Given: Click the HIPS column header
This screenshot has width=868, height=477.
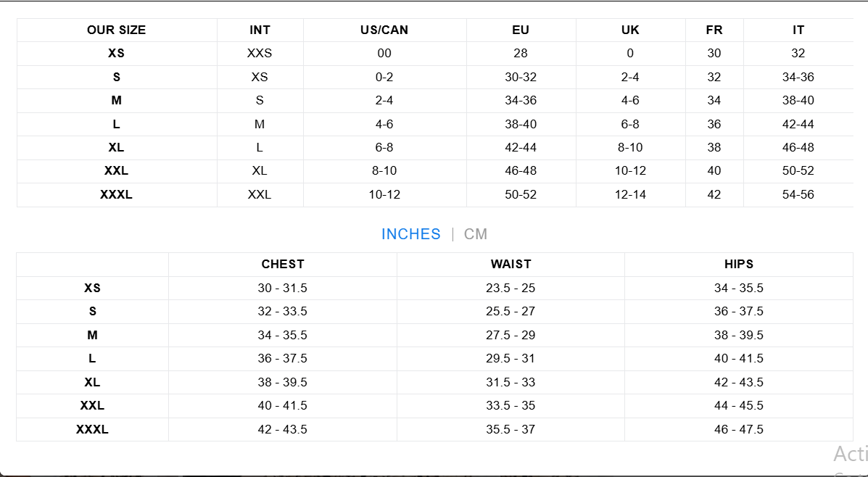Looking at the screenshot, I should click(738, 264).
